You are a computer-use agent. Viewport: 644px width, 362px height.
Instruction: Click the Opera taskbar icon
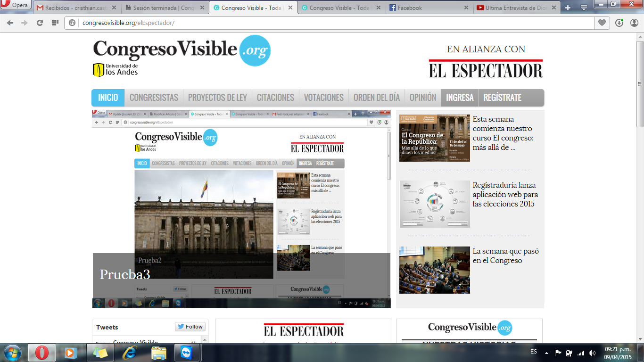pyautogui.click(x=42, y=353)
